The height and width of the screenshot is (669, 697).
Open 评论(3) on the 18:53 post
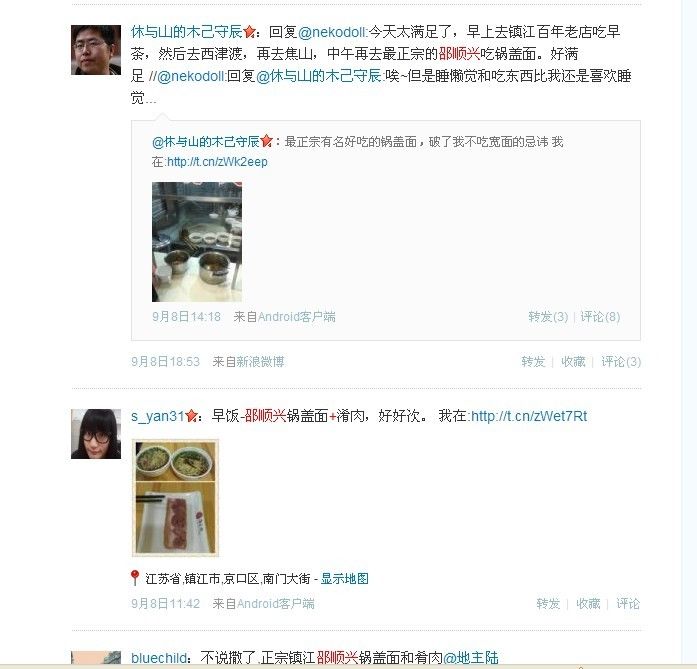(621, 361)
